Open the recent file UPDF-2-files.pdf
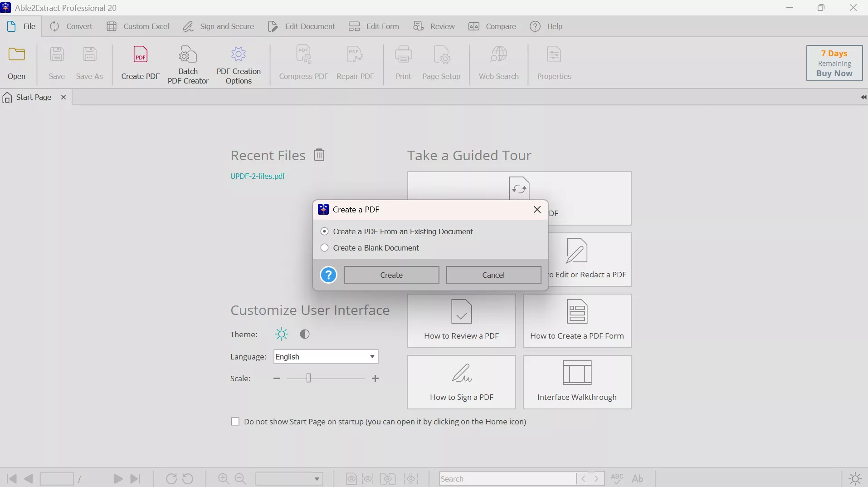The height and width of the screenshot is (487, 868). [x=258, y=177]
